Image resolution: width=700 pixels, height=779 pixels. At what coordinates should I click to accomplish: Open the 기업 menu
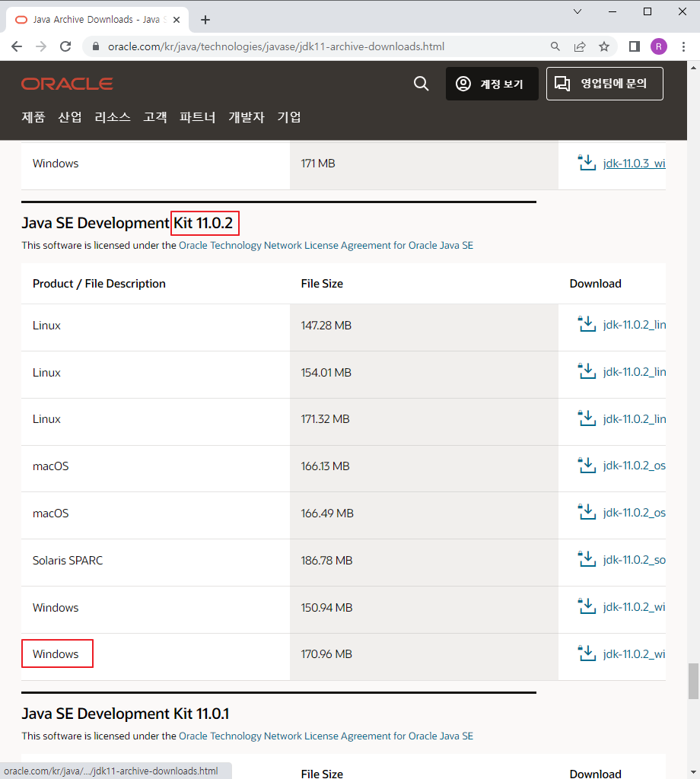click(x=289, y=117)
